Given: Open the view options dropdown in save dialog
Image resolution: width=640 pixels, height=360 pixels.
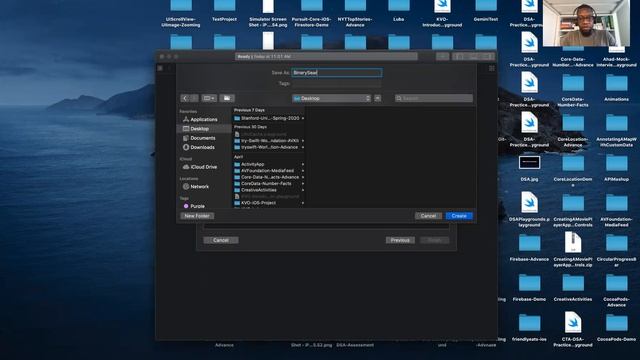Looking at the screenshot, I should coord(209,98).
